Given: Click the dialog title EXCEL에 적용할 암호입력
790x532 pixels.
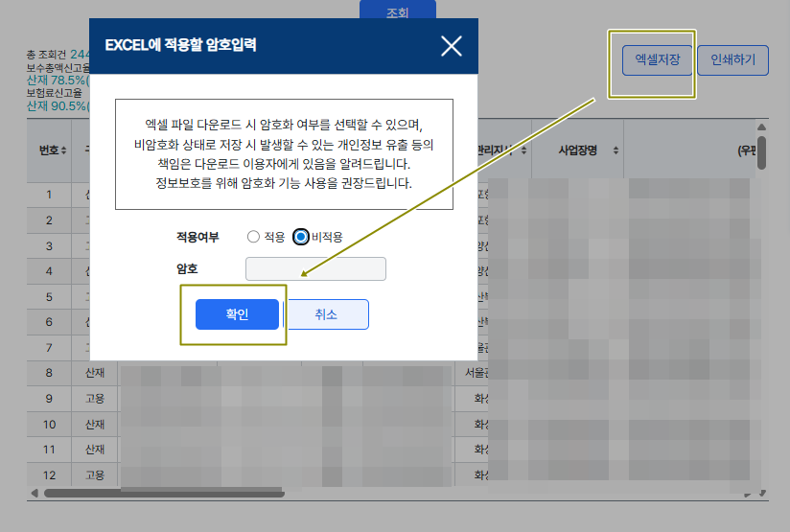Looking at the screenshot, I should pyautogui.click(x=180, y=45).
